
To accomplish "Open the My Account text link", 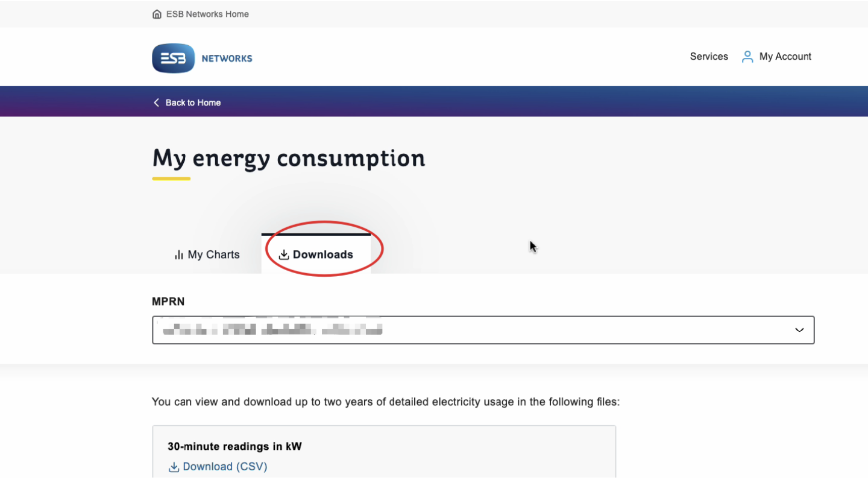I will (x=785, y=57).
